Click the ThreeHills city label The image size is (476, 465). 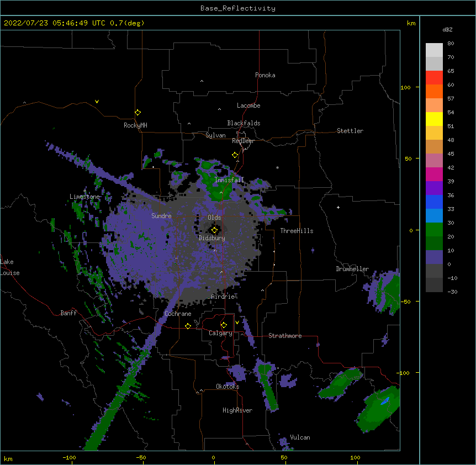297,231
